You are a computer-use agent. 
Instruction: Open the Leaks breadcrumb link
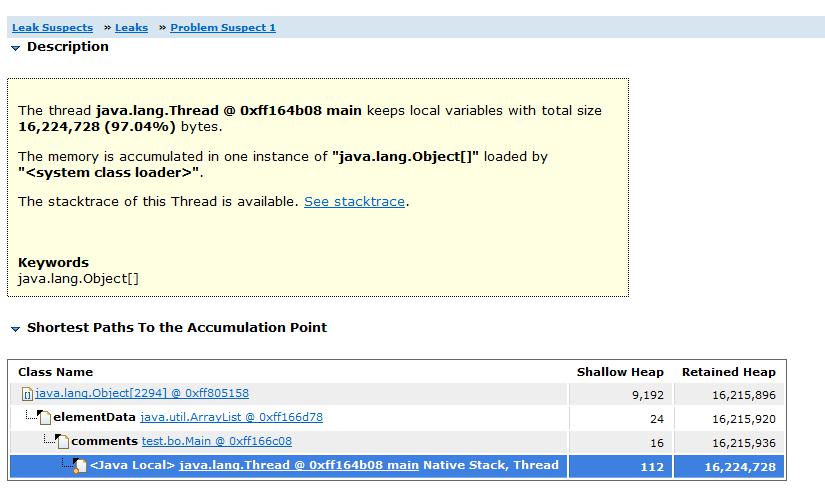[131, 28]
